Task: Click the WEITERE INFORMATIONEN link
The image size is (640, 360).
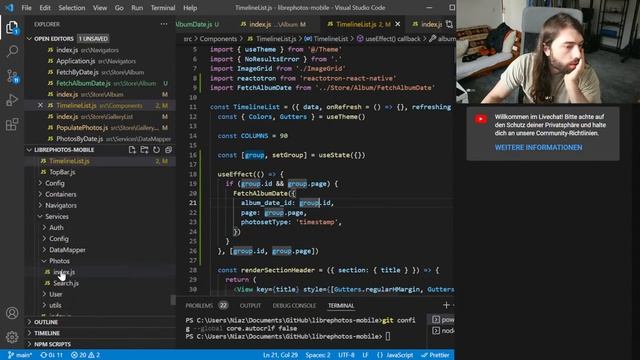Action: [x=538, y=147]
